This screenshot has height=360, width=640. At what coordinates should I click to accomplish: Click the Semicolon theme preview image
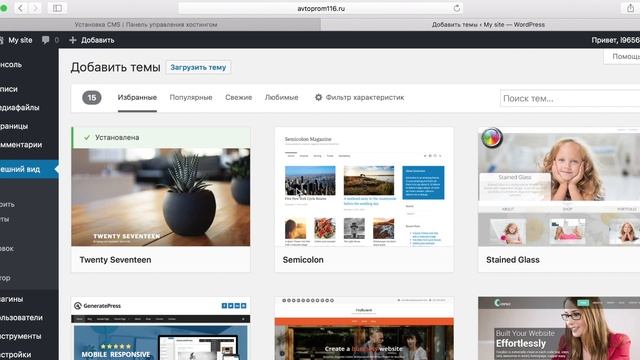click(x=364, y=187)
